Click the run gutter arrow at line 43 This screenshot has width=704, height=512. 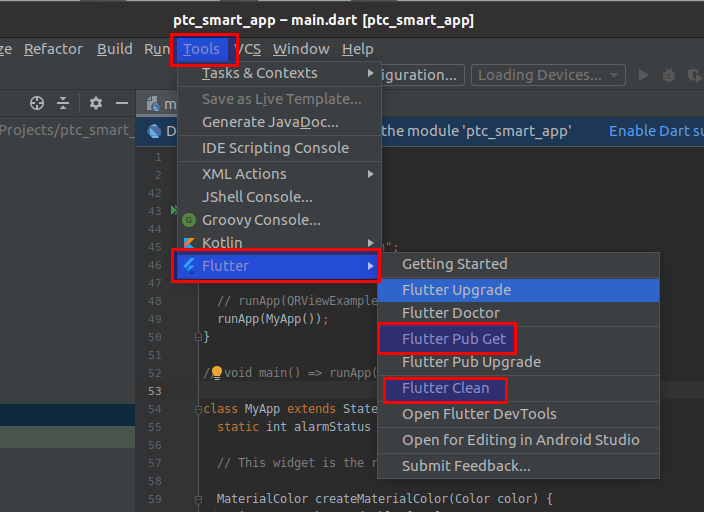pyautogui.click(x=174, y=210)
